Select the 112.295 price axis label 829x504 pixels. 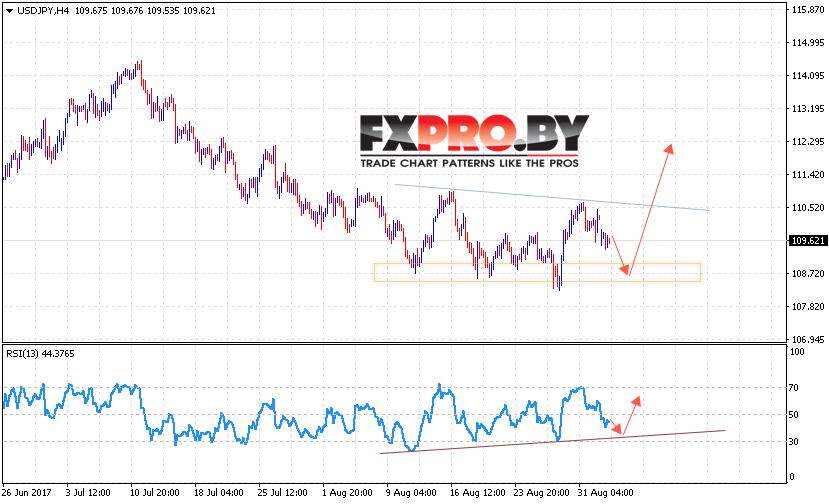(808, 142)
